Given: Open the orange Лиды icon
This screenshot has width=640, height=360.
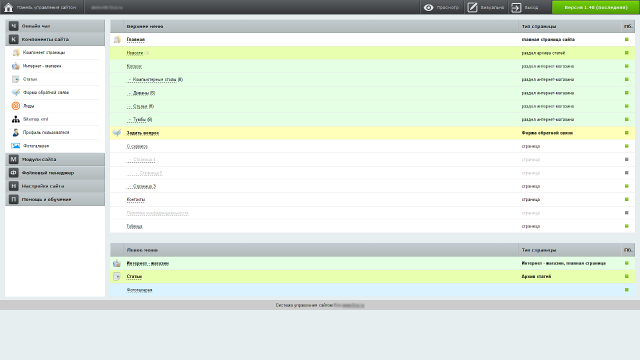Looking at the screenshot, I should (x=16, y=106).
